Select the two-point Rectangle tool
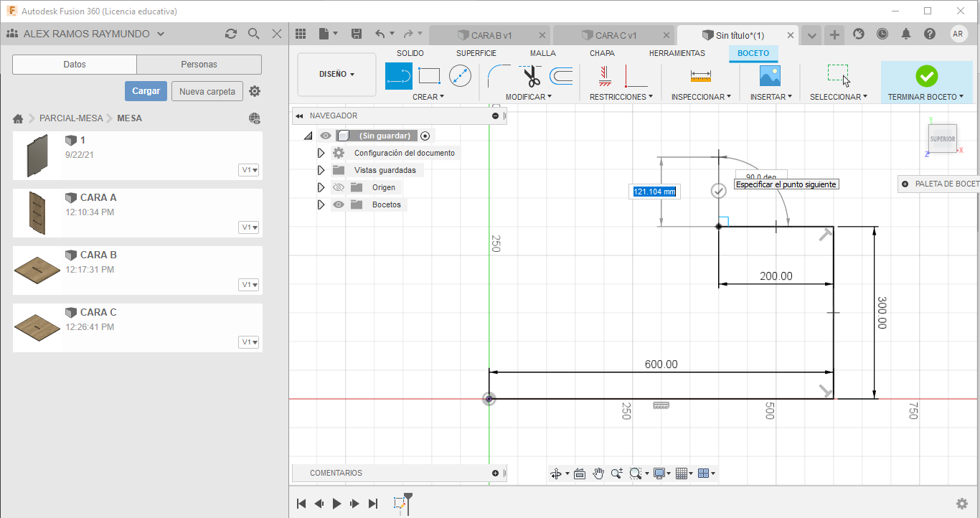980x518 pixels. (x=429, y=75)
